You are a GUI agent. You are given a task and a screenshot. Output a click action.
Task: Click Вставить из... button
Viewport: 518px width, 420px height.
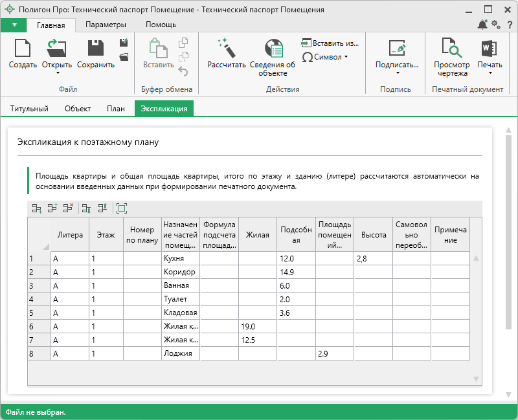click(x=330, y=43)
